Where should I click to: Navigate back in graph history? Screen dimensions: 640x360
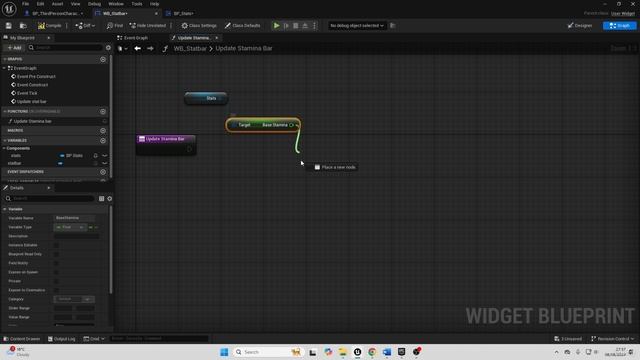click(x=138, y=49)
